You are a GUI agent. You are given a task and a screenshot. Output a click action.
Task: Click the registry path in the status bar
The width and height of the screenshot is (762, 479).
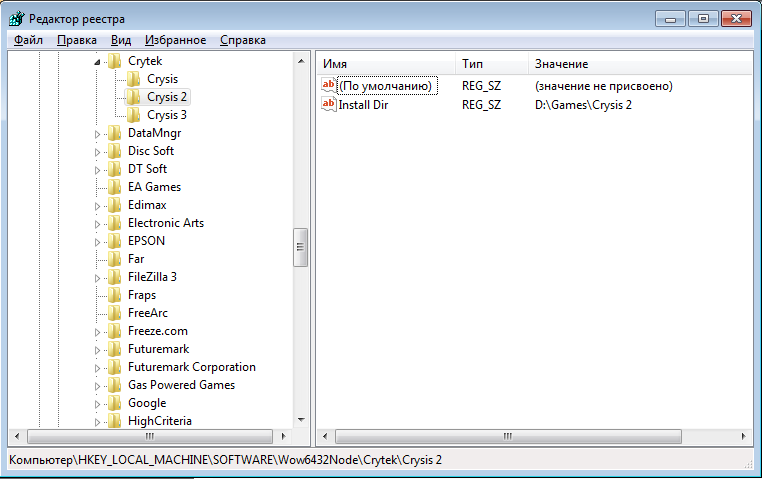point(225,460)
